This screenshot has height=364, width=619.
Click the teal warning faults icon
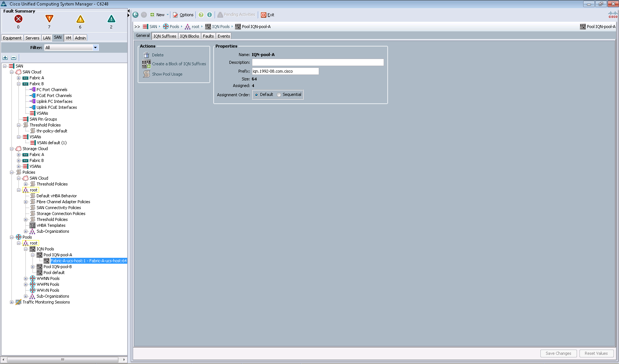click(111, 19)
